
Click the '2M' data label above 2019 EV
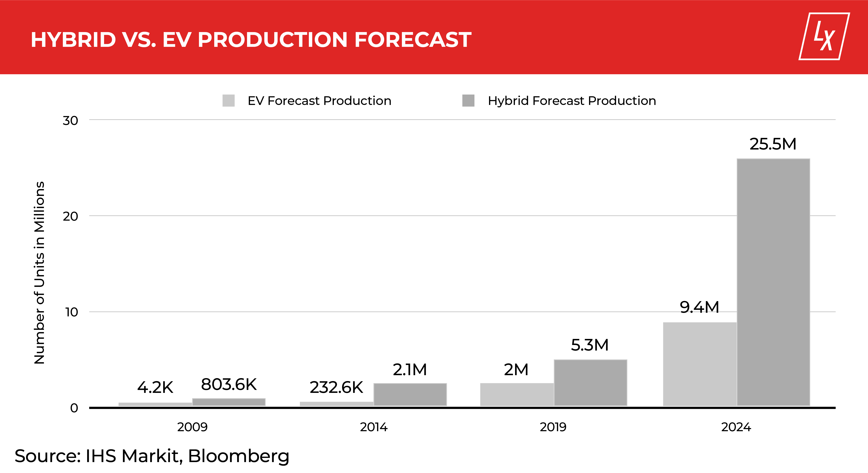[x=516, y=370]
